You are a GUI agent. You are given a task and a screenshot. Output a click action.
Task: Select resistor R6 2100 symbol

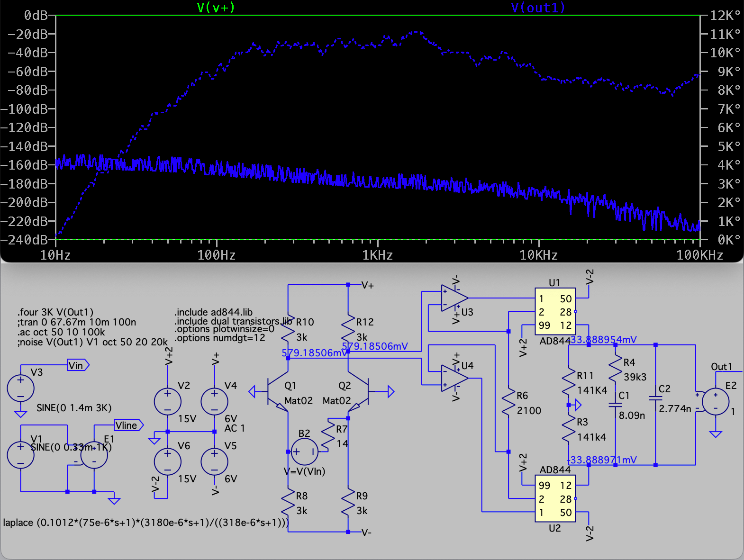(x=508, y=403)
